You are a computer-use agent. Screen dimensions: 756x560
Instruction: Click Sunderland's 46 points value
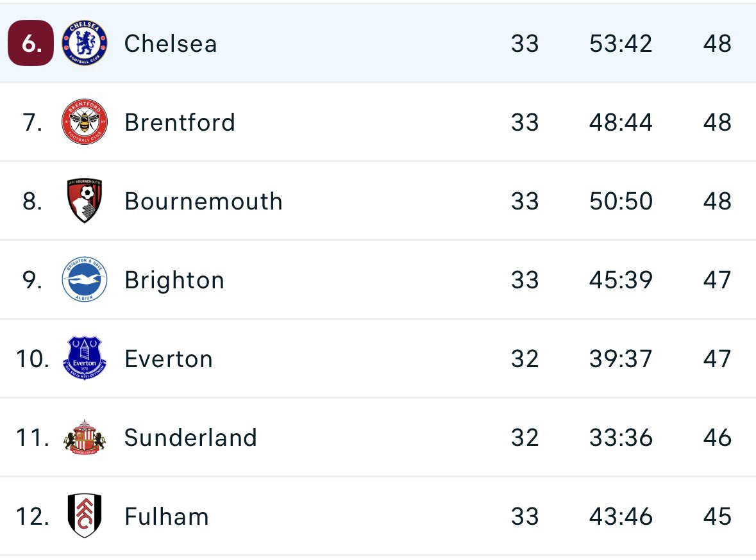click(x=717, y=438)
